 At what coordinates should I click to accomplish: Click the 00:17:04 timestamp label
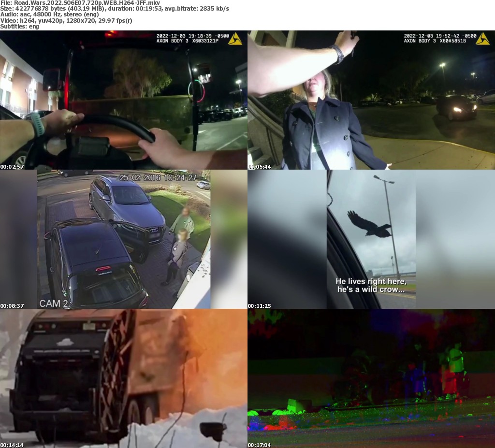pos(260,445)
